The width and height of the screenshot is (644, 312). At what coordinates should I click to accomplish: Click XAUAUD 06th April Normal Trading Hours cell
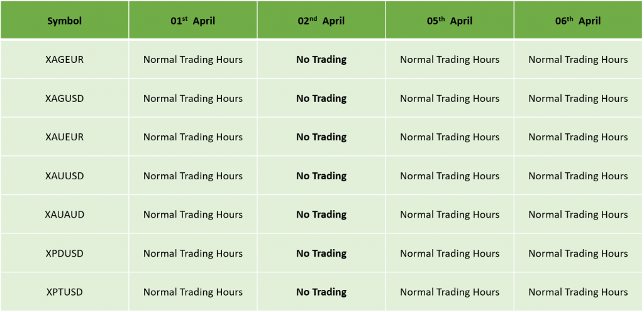point(579,214)
